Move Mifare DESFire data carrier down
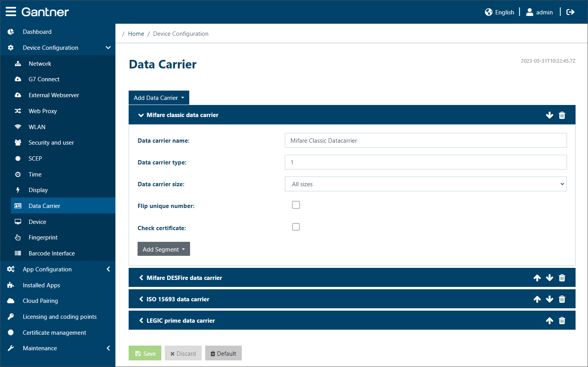The image size is (588, 367). click(x=550, y=278)
